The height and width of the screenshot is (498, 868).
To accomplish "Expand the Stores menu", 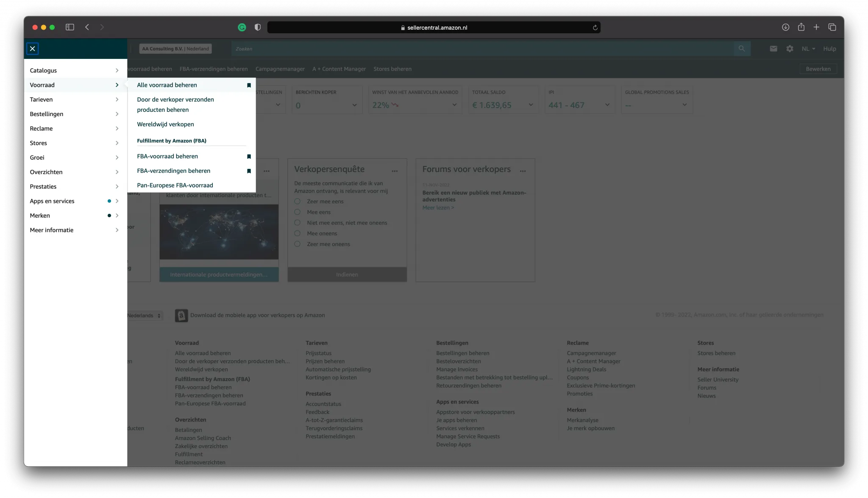I will pos(75,143).
